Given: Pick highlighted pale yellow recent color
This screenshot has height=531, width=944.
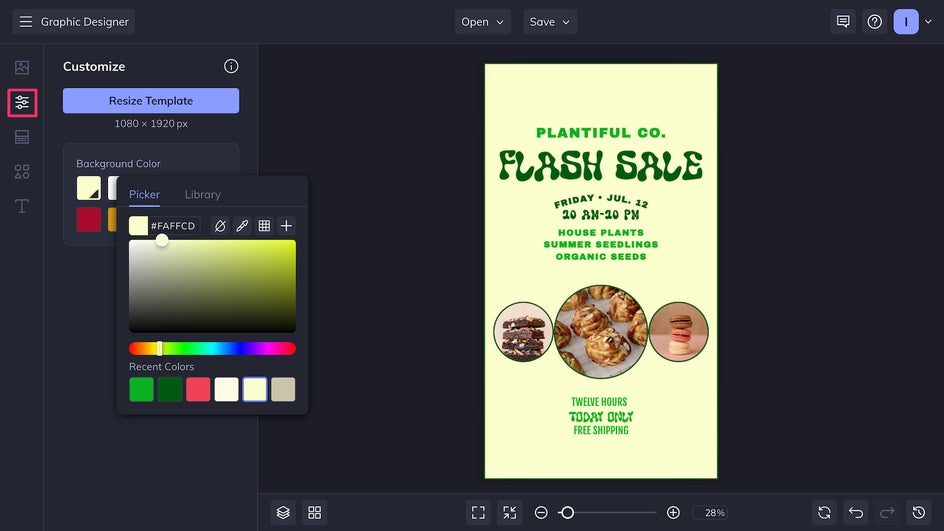Looking at the screenshot, I should point(255,390).
